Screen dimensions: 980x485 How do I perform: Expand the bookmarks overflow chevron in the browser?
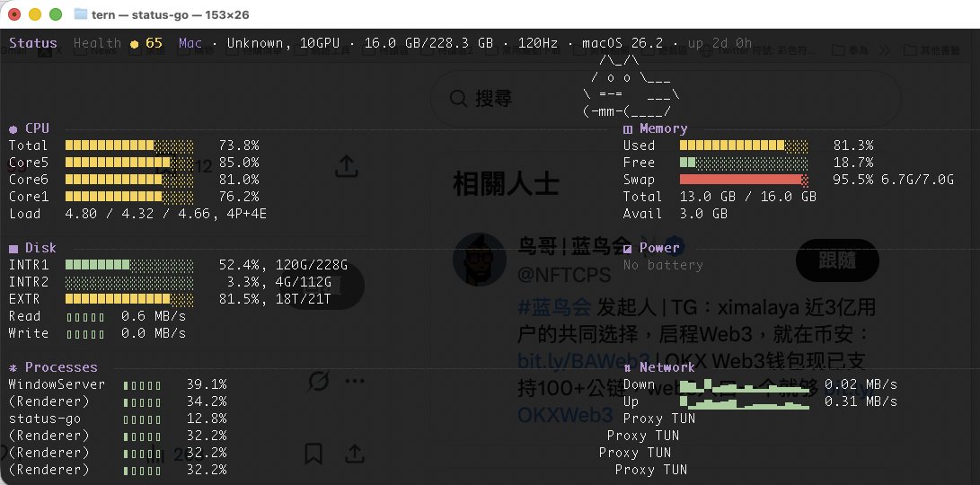[884, 50]
